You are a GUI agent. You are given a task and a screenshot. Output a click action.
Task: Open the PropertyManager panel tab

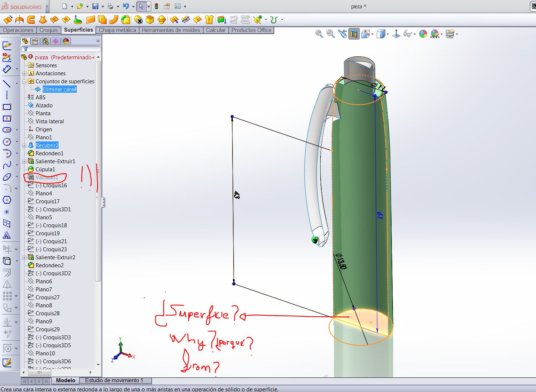[x=35, y=41]
